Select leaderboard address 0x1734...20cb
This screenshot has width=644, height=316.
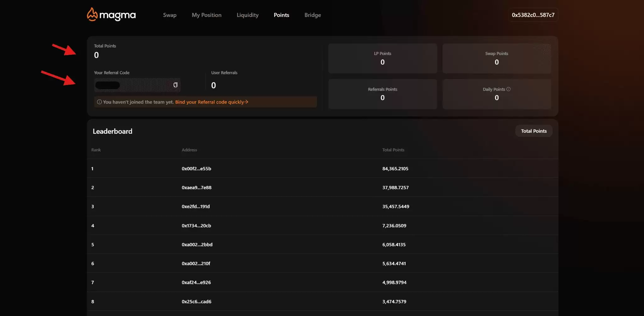[196, 226]
